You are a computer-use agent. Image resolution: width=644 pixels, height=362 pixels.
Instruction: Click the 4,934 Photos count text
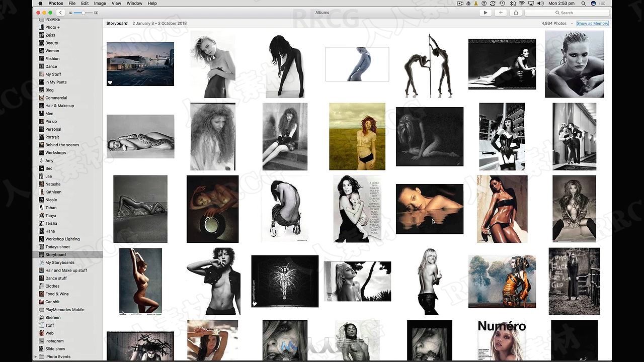click(554, 24)
